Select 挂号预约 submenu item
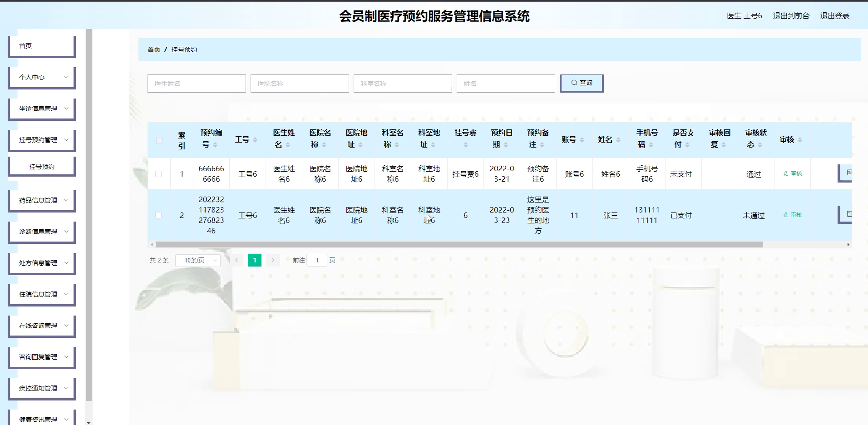Image resolution: width=868 pixels, height=425 pixels. 42,167
